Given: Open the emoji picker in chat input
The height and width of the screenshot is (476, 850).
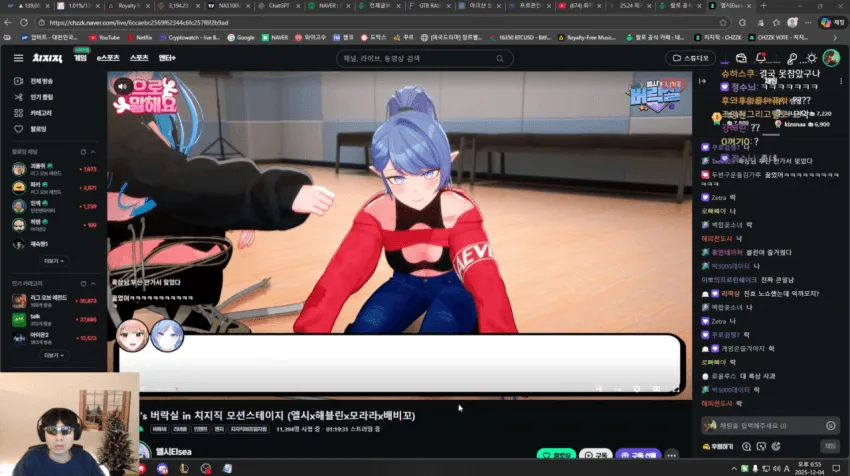Looking at the screenshot, I should click(830, 426).
